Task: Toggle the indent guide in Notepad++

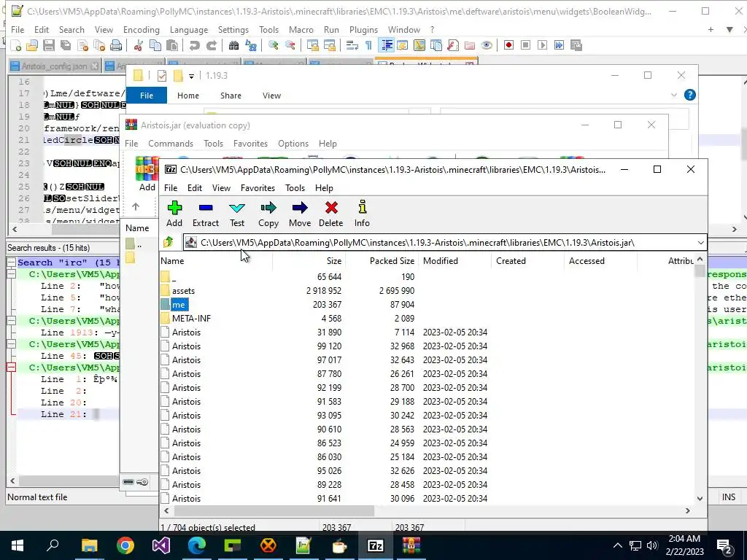Action: click(386, 45)
